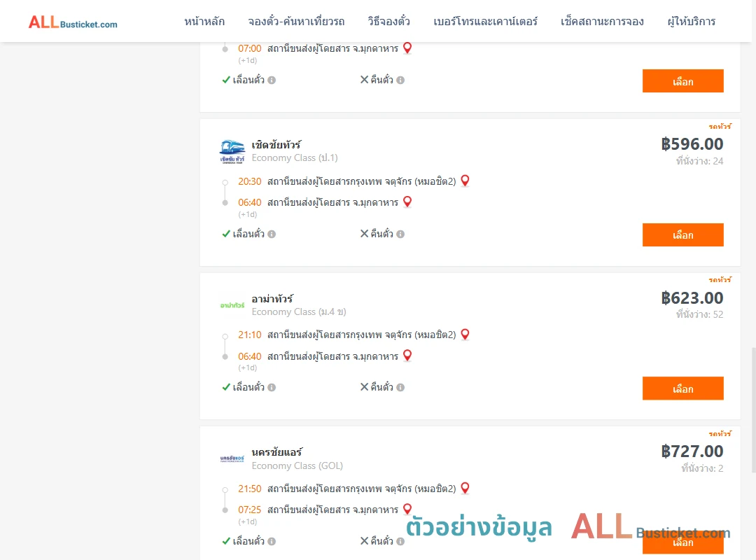Click the page vertical scrollbar thumb
The width and height of the screenshot is (756, 560).
[754, 410]
